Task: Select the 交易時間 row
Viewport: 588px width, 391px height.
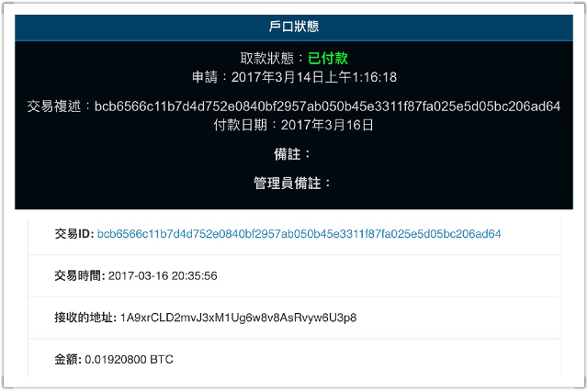Action: [294, 276]
